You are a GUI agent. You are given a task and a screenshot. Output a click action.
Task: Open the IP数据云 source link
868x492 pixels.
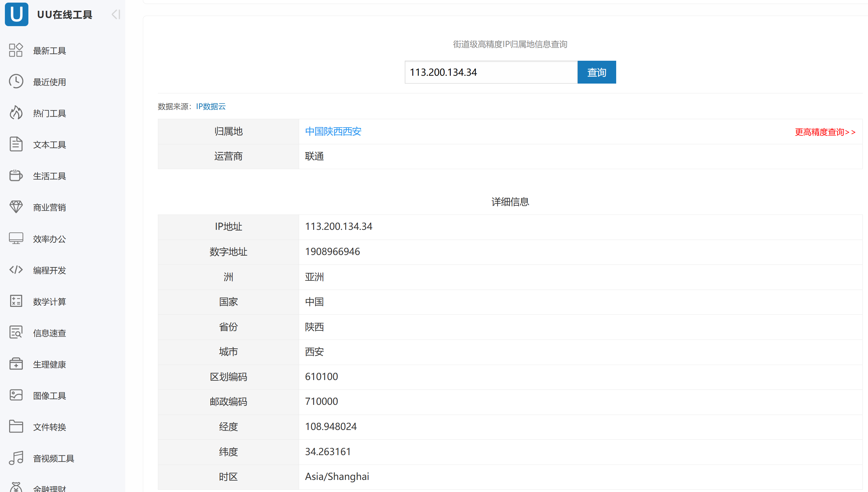[211, 106]
